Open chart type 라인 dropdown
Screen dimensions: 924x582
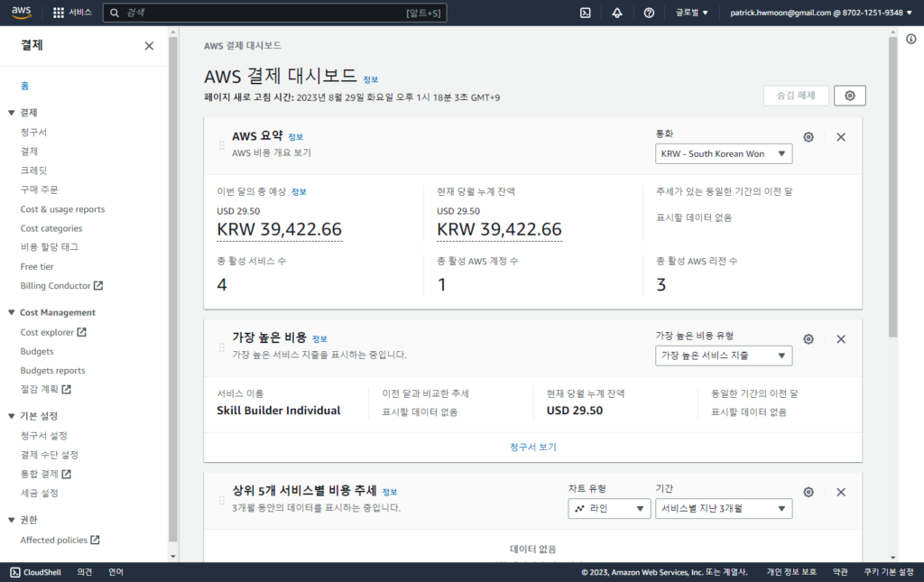click(x=609, y=508)
